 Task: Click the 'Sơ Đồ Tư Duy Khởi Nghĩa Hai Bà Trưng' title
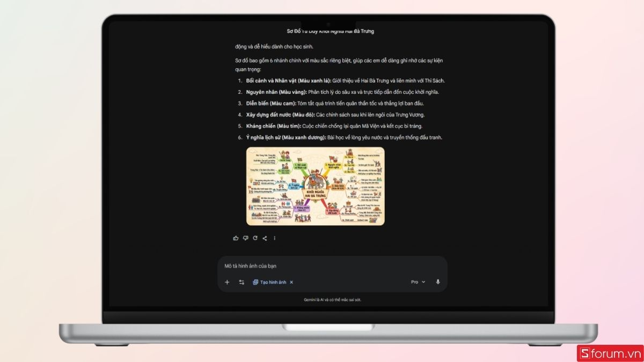click(331, 31)
